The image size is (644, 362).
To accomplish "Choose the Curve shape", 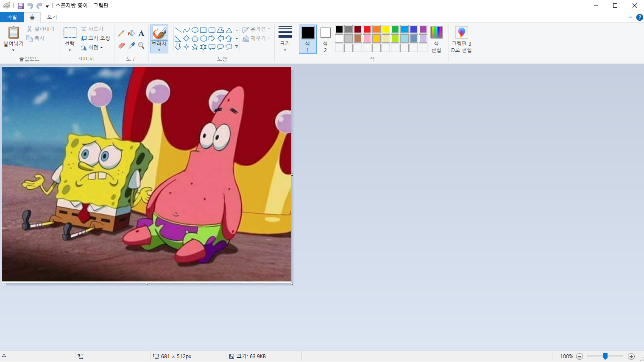I will (x=187, y=30).
